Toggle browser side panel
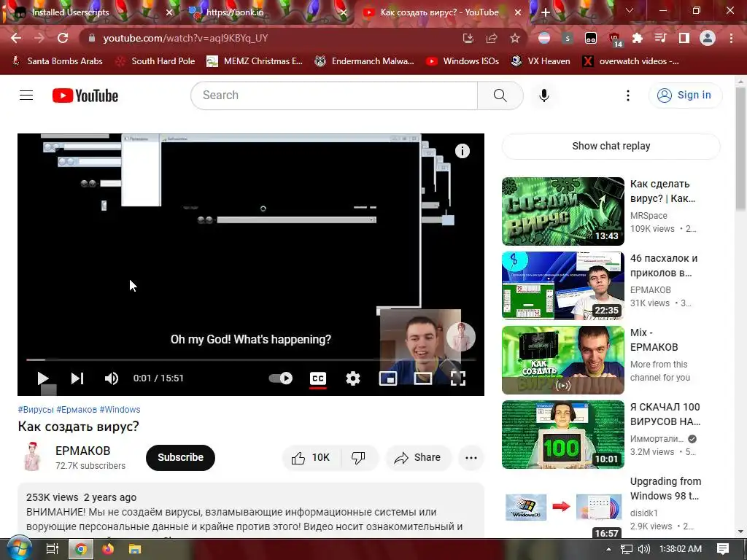747x560 pixels. [684, 38]
